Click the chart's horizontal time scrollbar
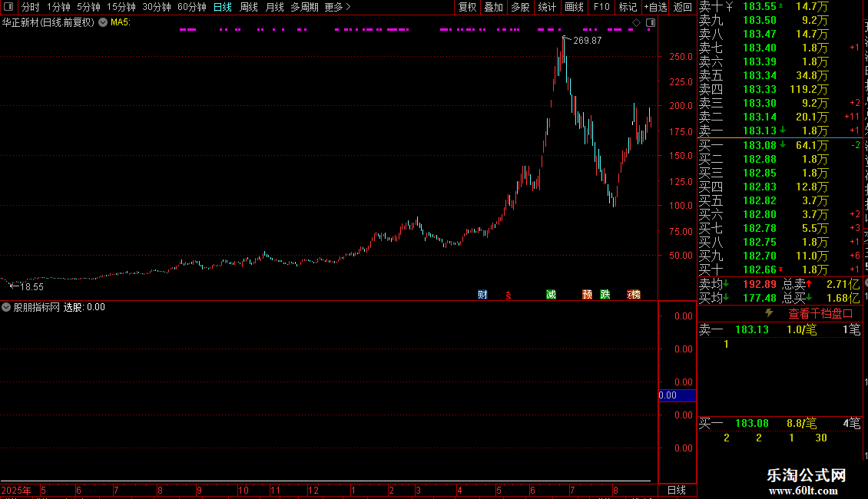This screenshot has width=868, height=499. coord(326,481)
